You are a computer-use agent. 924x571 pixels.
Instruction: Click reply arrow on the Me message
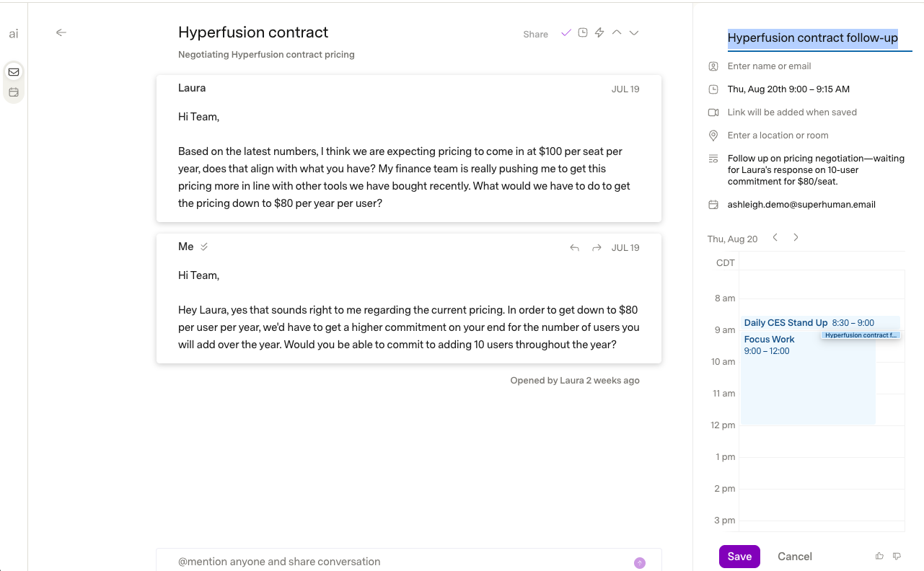(x=575, y=247)
